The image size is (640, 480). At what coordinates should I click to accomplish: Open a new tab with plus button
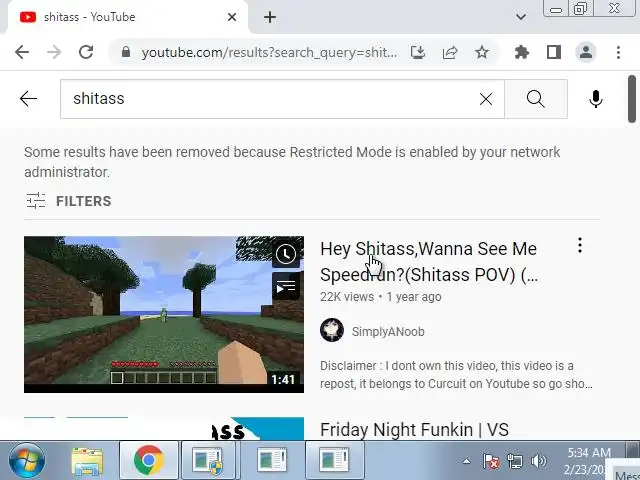[270, 17]
